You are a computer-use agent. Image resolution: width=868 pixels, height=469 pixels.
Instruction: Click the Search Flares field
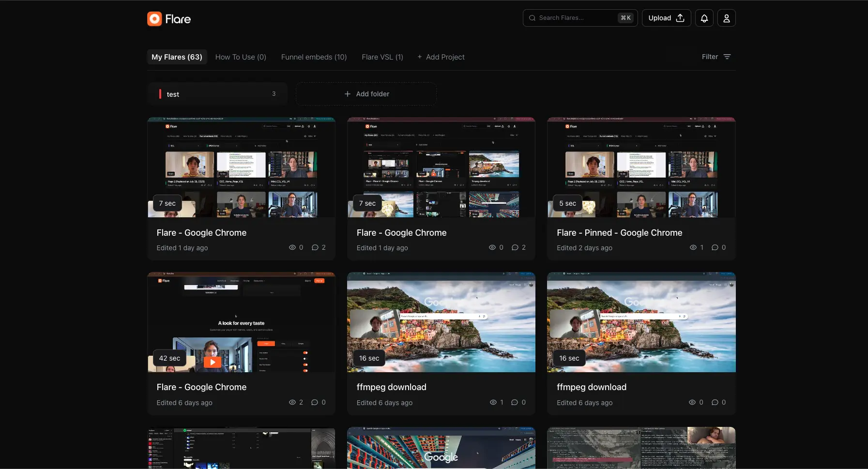click(x=576, y=18)
